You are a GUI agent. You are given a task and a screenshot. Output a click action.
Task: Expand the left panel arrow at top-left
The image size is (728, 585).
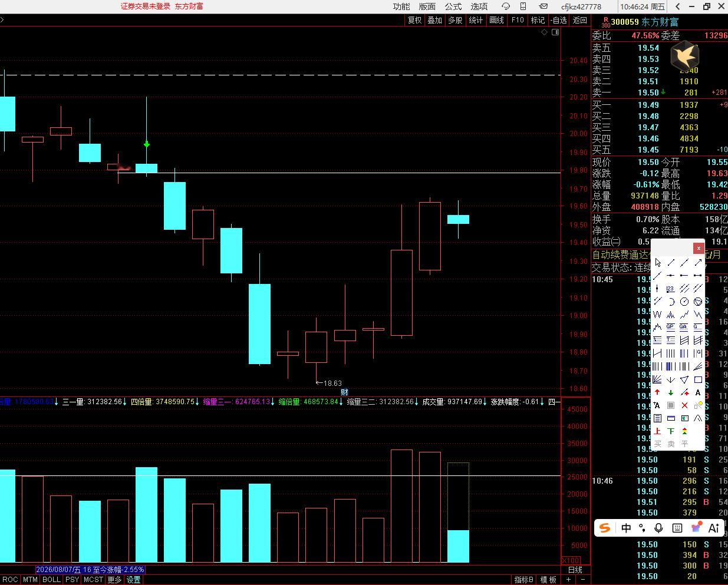[2, 20]
